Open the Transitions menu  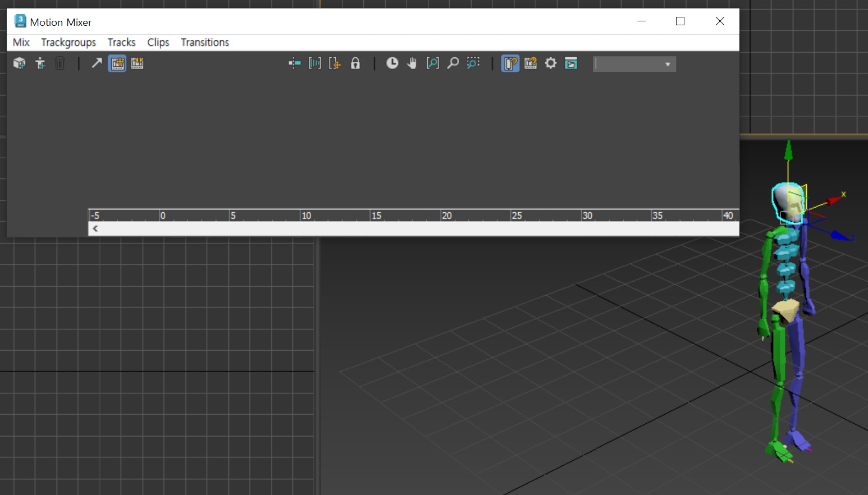(x=204, y=42)
